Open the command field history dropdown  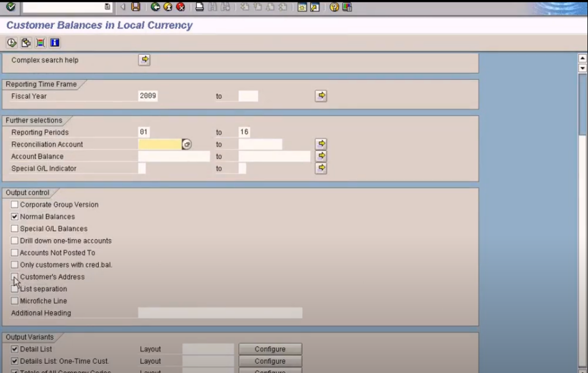click(x=107, y=7)
